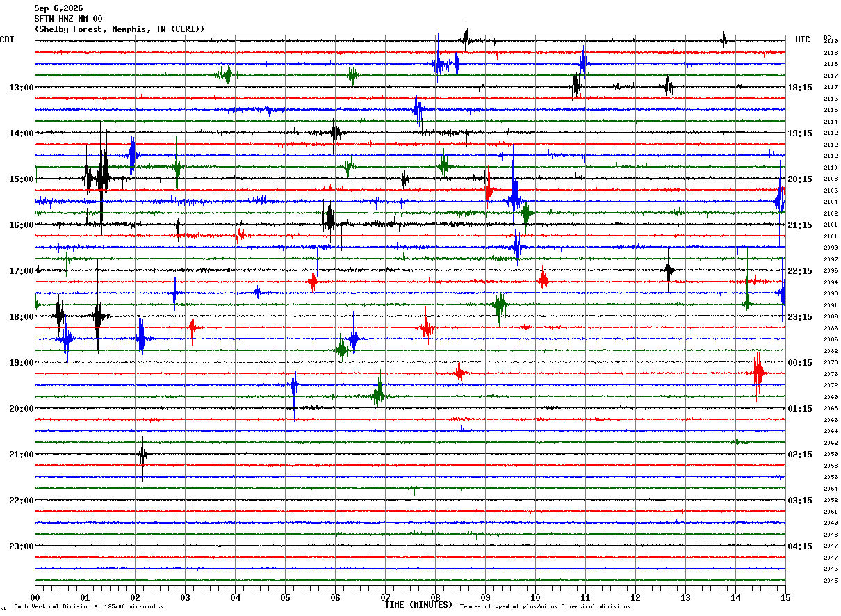Screen dimensions: 841x616
Task: Select the UTC timezone label
Action: point(803,40)
